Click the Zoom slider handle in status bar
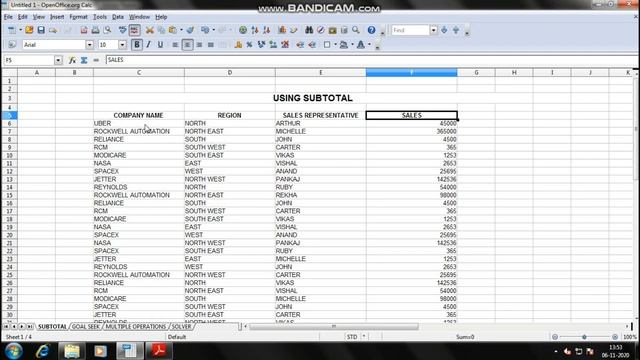 tap(584, 337)
